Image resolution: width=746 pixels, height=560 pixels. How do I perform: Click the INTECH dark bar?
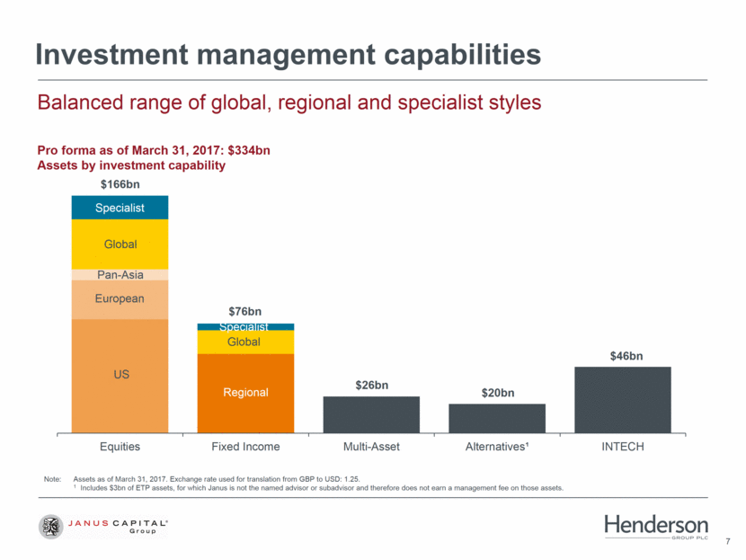(x=623, y=400)
